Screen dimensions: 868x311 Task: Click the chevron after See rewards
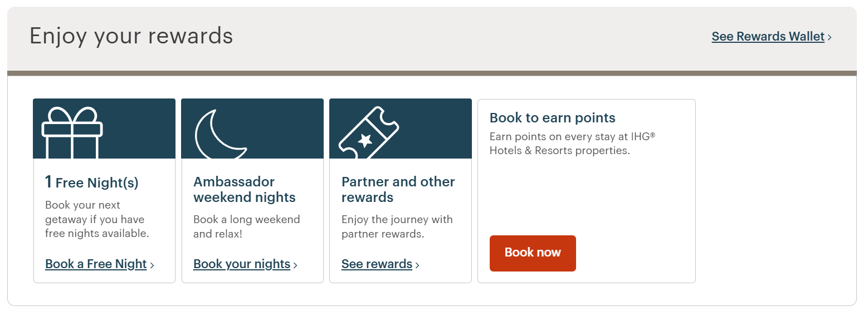(417, 265)
